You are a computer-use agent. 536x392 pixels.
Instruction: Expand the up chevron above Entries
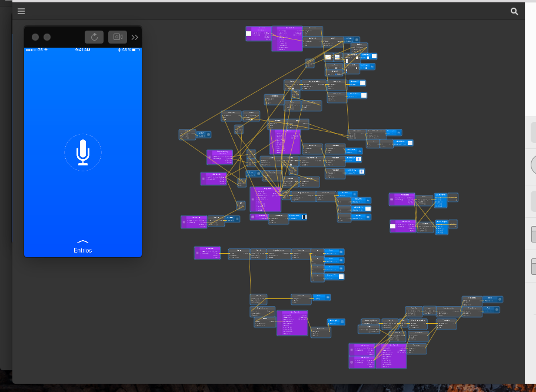click(x=83, y=241)
